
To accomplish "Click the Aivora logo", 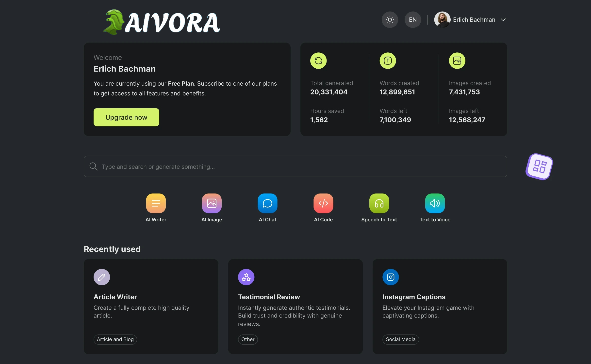I will 161,22.
